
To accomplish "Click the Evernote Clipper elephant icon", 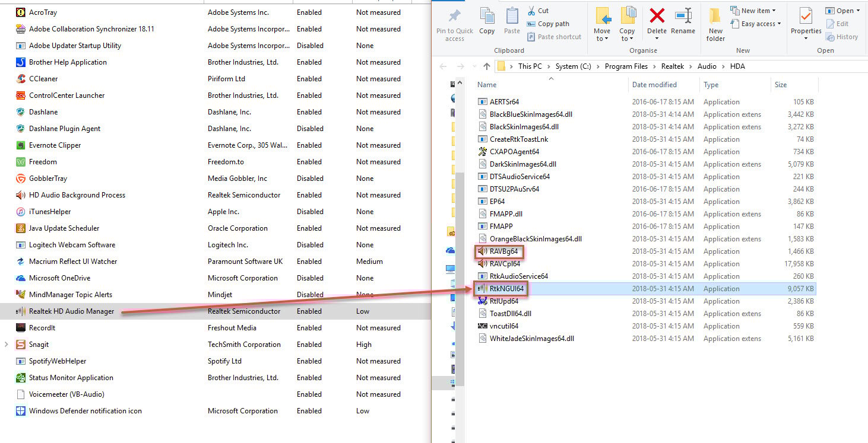I will [20, 145].
